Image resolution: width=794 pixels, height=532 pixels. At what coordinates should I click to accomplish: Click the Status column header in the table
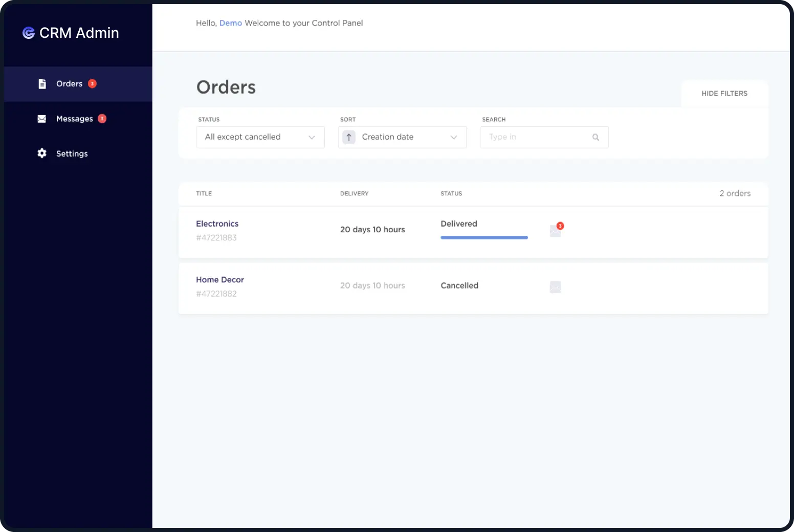tap(451, 193)
